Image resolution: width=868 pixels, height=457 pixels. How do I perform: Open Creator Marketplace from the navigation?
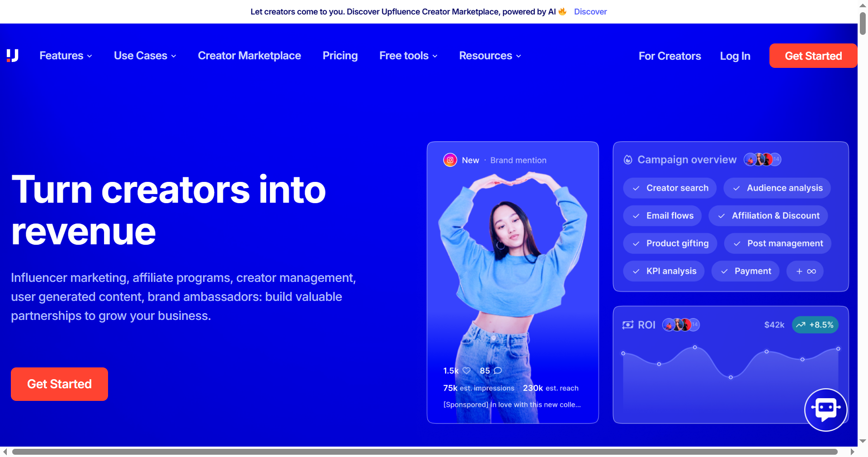(249, 56)
